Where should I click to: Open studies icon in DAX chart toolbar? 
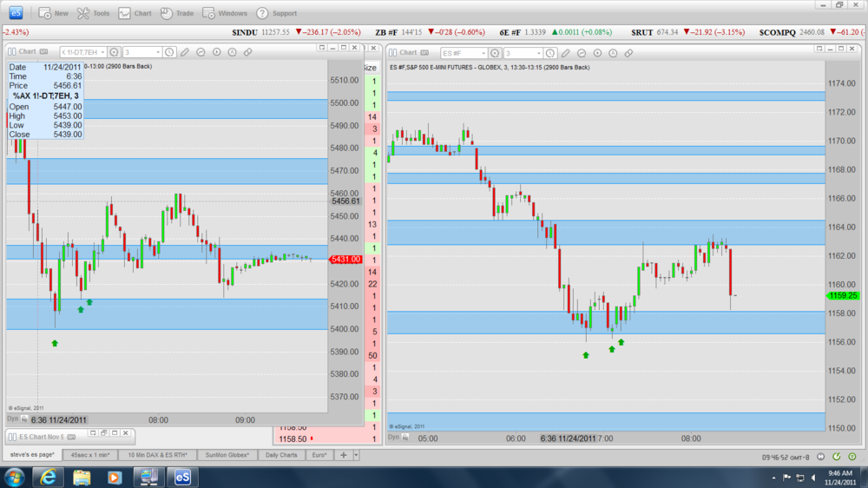[x=201, y=52]
